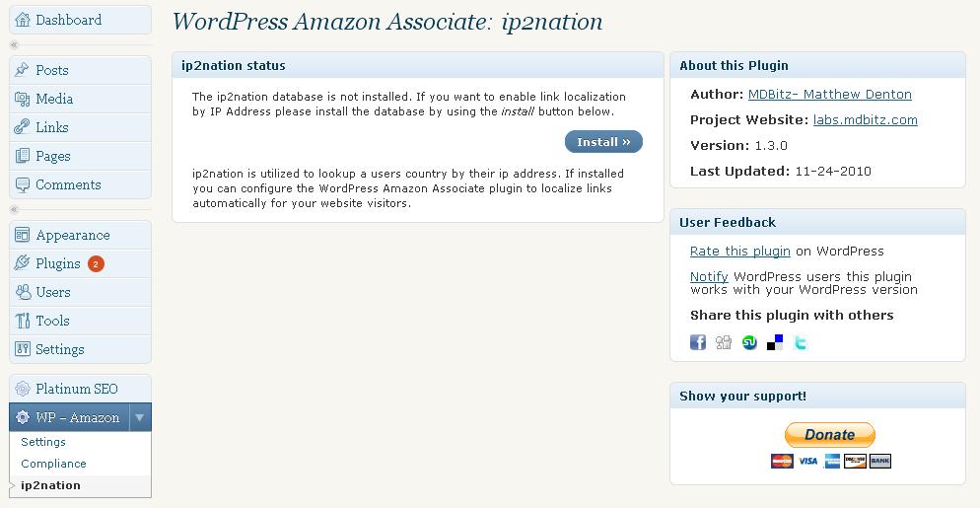Open the Dashboard home icon
The image size is (980, 508).
pos(22,20)
